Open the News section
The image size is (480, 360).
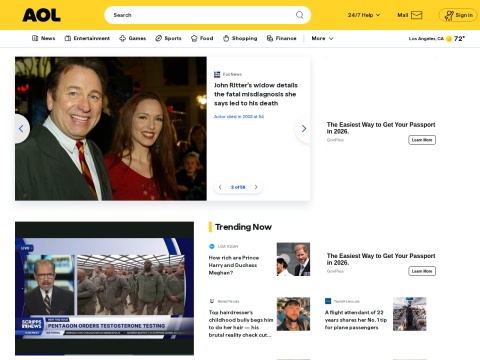click(x=43, y=38)
